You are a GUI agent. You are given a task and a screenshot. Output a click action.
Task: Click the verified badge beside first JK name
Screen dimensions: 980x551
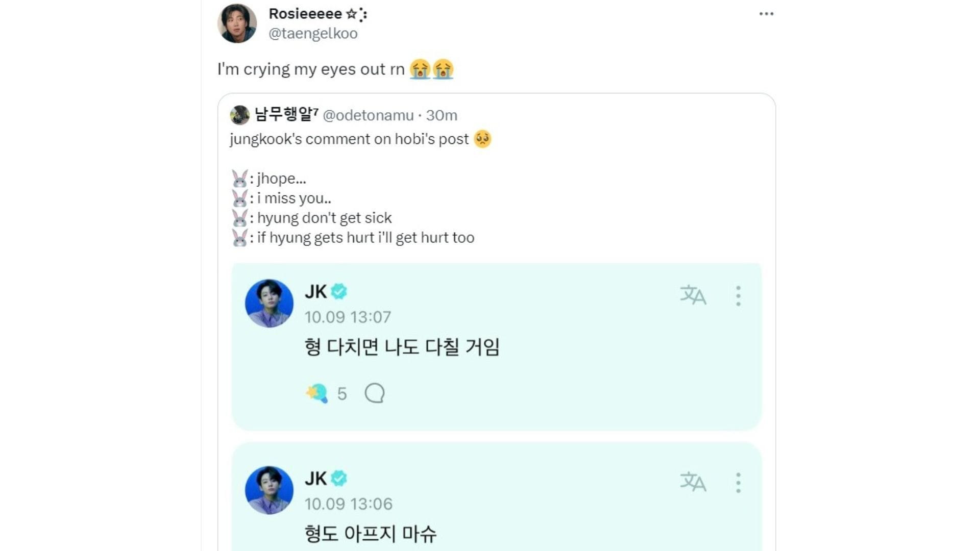339,291
